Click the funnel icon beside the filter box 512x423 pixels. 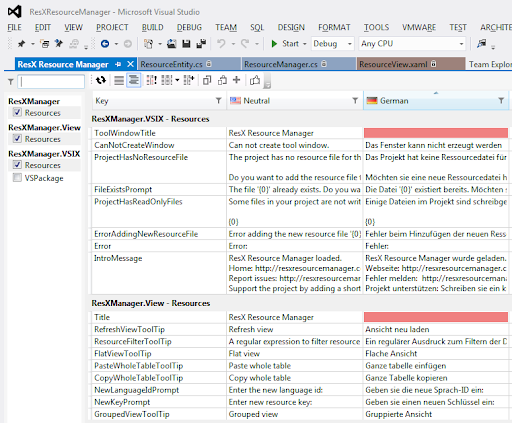click(x=11, y=81)
